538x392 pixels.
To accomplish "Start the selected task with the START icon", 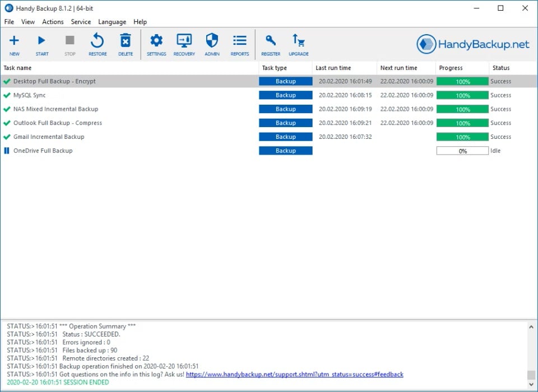I will pos(42,45).
